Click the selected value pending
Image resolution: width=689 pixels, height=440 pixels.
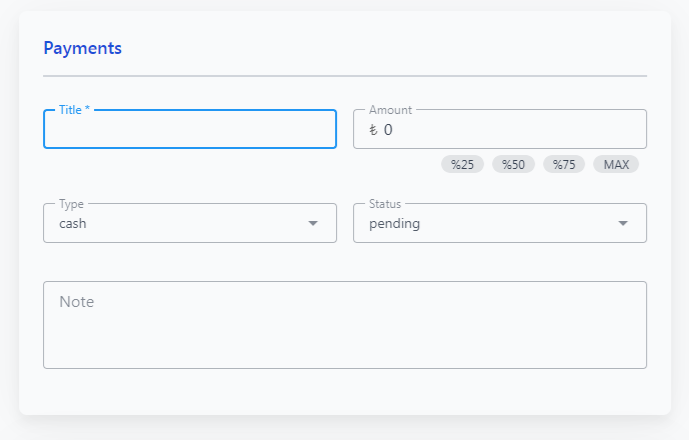click(x=395, y=224)
